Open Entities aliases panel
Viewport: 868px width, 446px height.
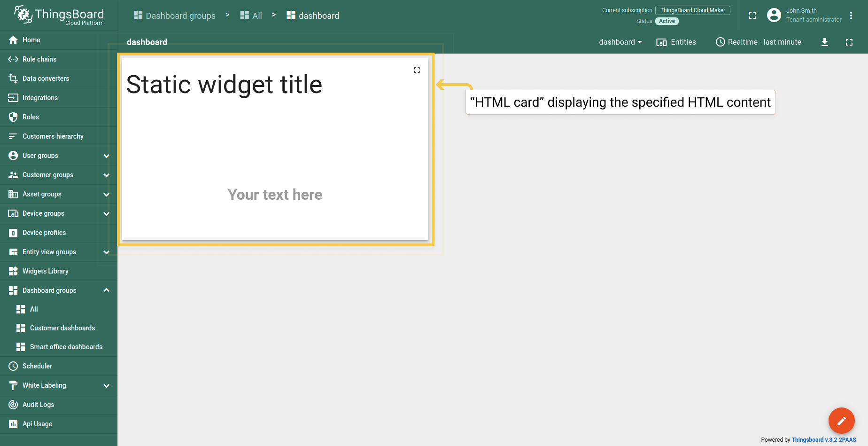click(x=676, y=42)
